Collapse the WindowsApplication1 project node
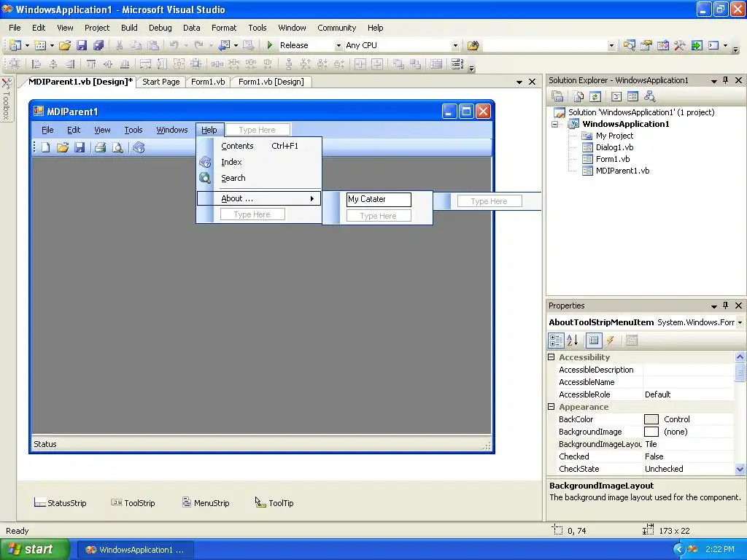Screen dimensions: 747x560 (x=555, y=124)
